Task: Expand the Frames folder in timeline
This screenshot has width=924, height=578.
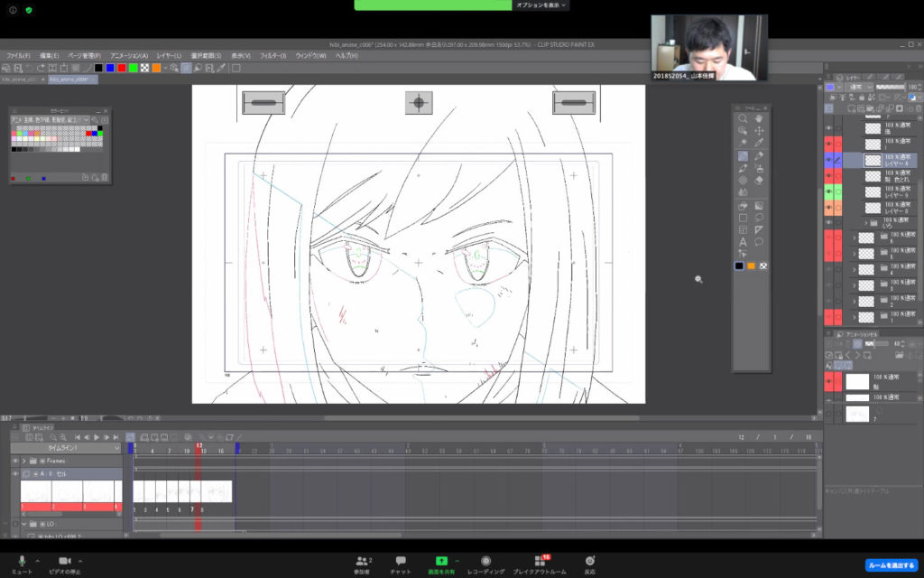Action: pos(24,461)
